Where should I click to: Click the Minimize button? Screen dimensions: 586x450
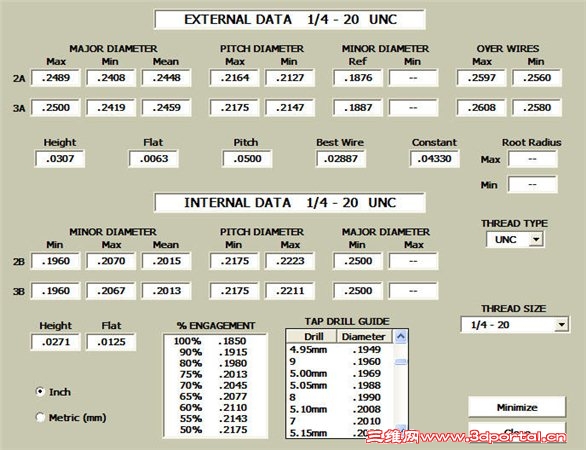[517, 407]
